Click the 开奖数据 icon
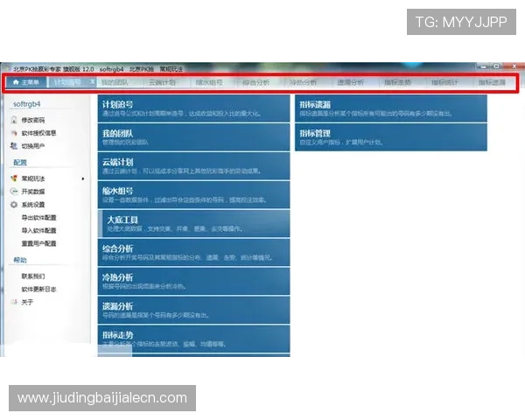525x420 pixels. (x=14, y=192)
